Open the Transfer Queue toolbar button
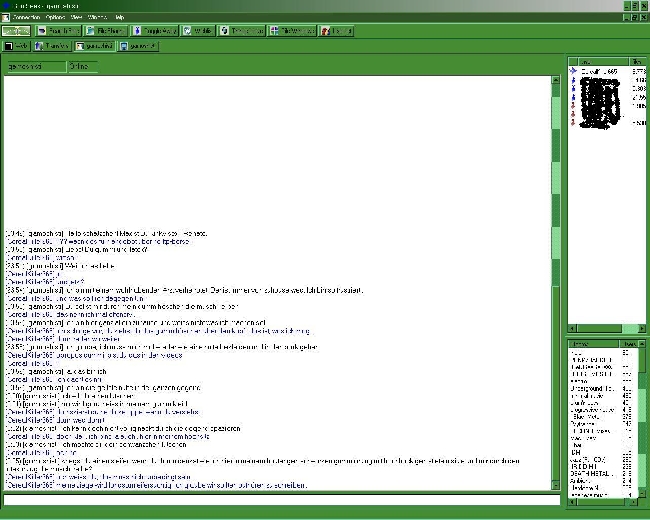Image resolution: width=650 pixels, height=520 pixels. click(x=242, y=31)
